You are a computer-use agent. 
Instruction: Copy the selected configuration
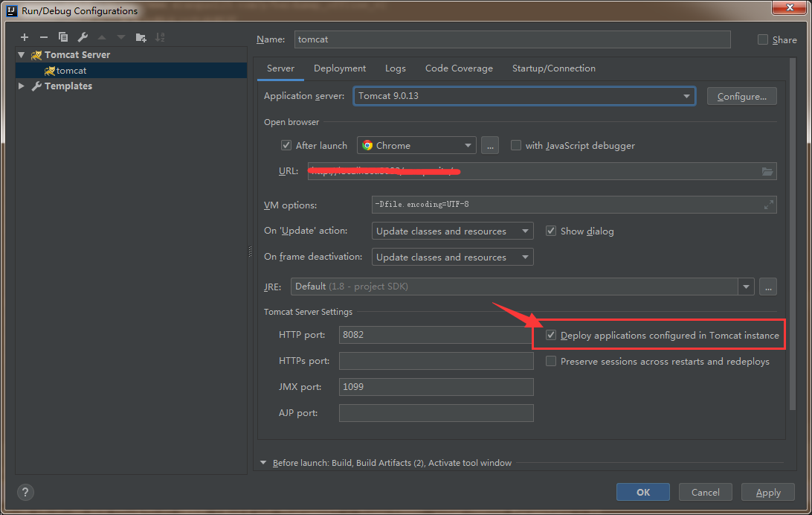pyautogui.click(x=63, y=37)
